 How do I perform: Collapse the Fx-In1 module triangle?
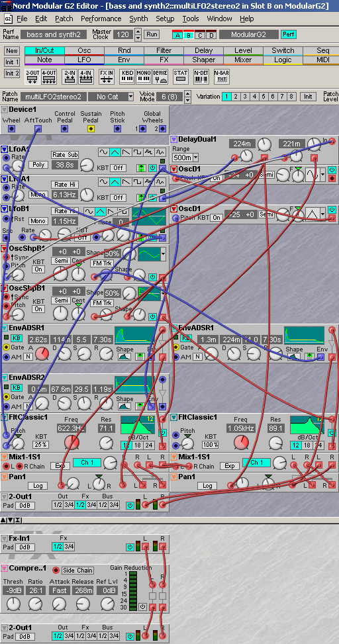[4, 538]
